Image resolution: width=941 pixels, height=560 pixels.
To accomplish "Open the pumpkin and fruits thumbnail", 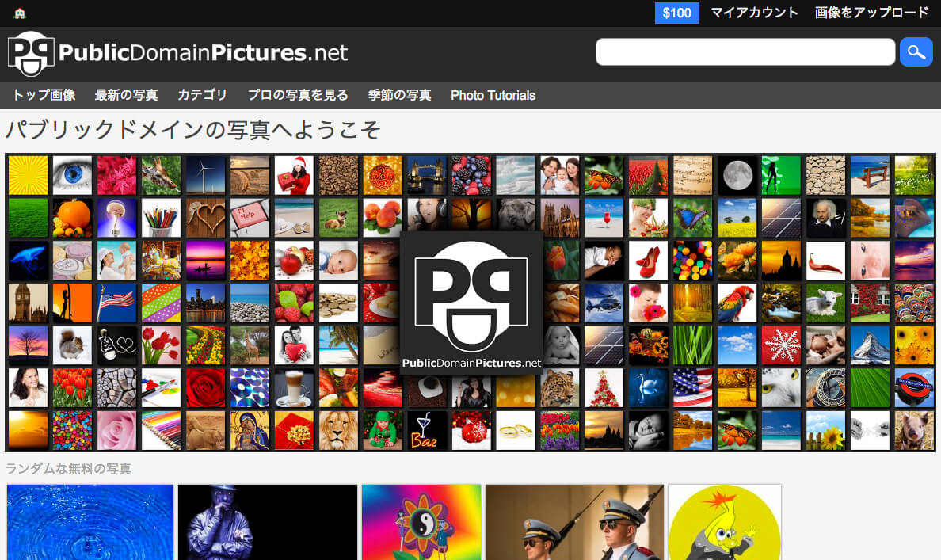I will pos(73,218).
